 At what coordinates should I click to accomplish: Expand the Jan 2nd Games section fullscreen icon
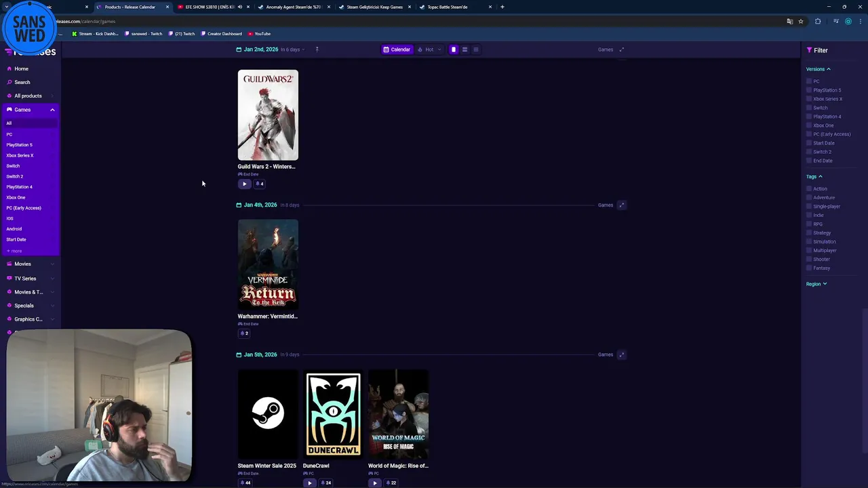coord(621,49)
